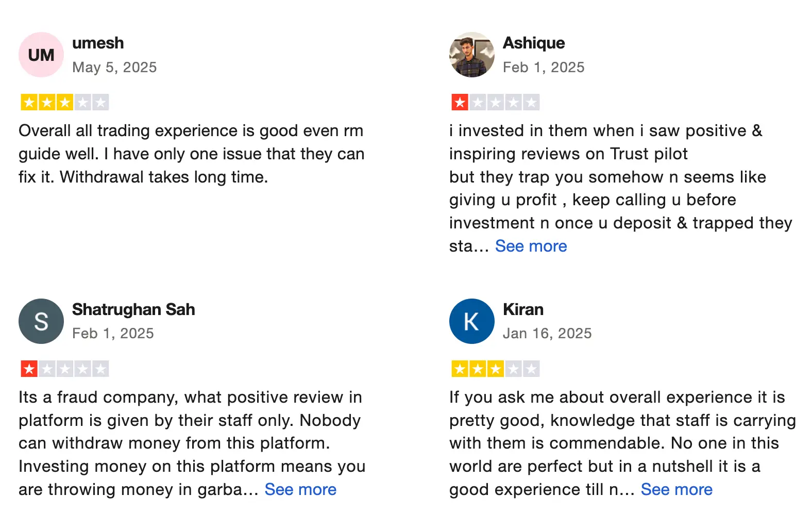Click umesh's pink UM avatar
The width and height of the screenshot is (812, 528).
point(41,55)
